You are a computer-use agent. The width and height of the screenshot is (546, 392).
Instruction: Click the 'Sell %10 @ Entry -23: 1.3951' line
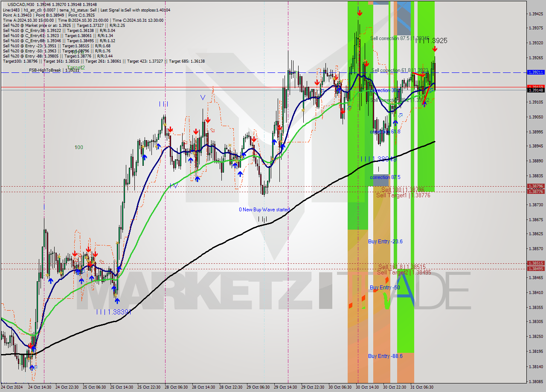pyautogui.click(x=57, y=46)
